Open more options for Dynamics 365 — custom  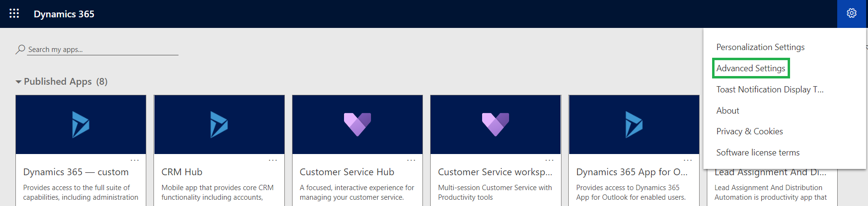pyautogui.click(x=135, y=160)
